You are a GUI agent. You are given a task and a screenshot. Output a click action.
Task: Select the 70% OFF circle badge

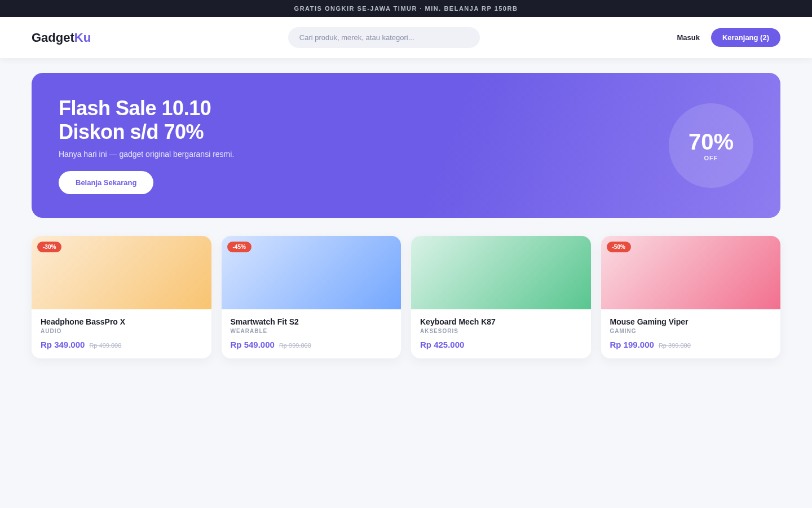(711, 146)
